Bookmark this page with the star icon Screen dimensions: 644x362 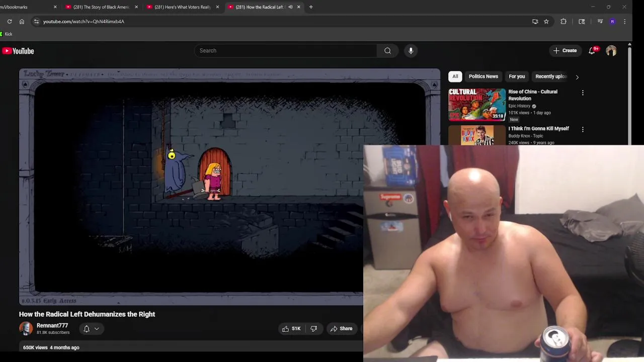click(x=546, y=22)
